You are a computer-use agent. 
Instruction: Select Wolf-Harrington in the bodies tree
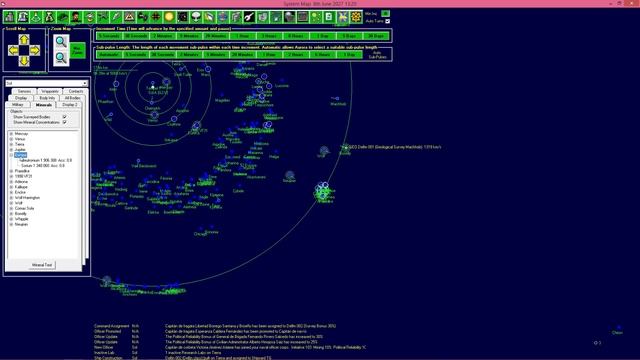27,198
